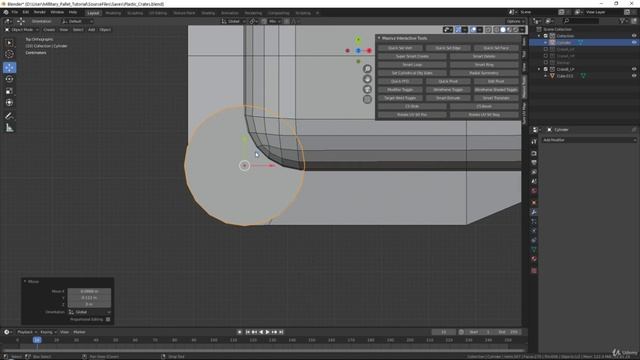This screenshot has height=360, width=640.
Task: Open the View Layer properties tab icon
Action: point(534,172)
